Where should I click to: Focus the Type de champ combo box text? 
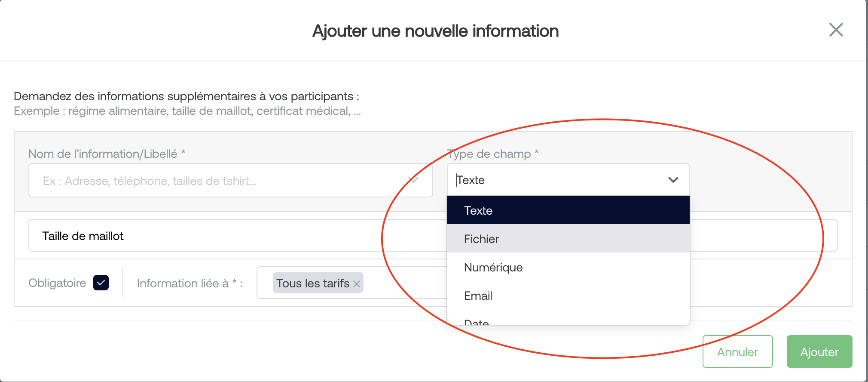click(559, 180)
